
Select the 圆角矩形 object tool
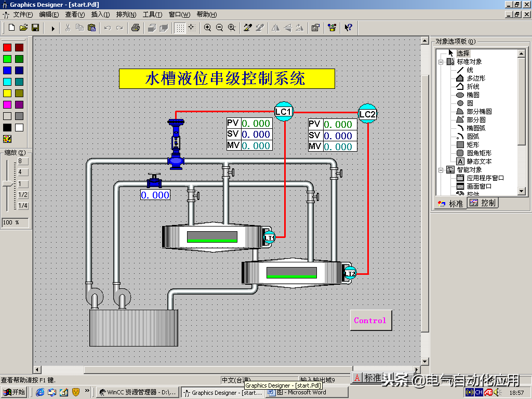478,153
